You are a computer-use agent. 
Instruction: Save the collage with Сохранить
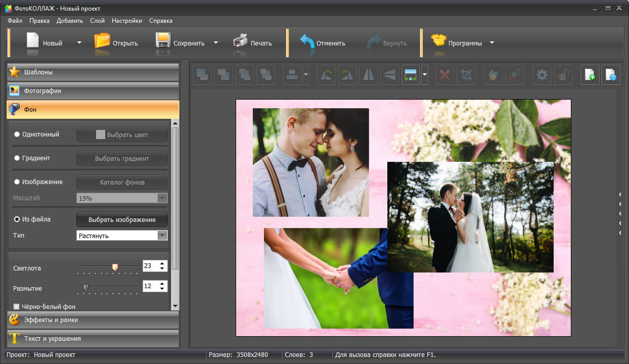pyautogui.click(x=181, y=43)
